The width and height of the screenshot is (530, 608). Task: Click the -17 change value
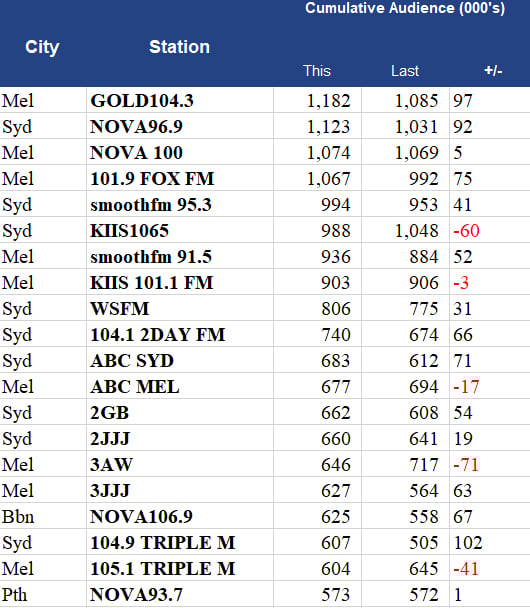[x=466, y=387]
